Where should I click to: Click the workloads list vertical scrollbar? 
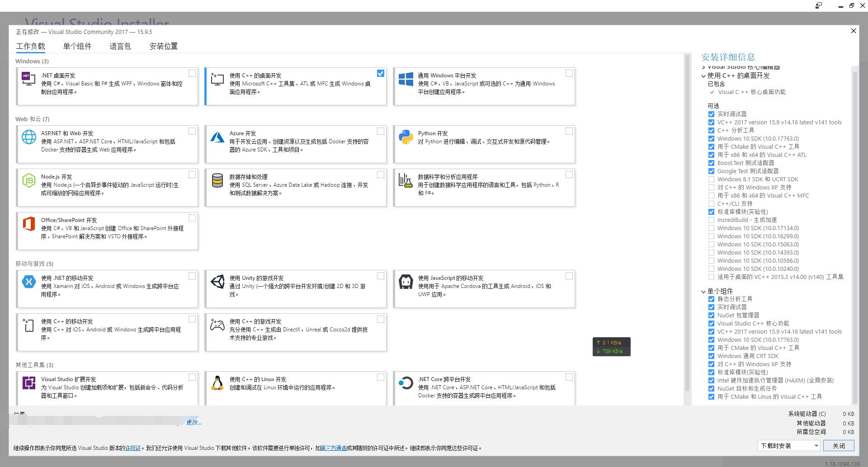688,224
